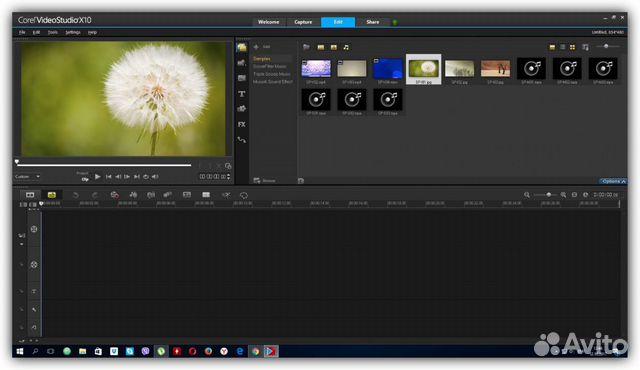The width and height of the screenshot is (640, 370).
Task: Toggle Repeat playback button
Action: (x=146, y=177)
